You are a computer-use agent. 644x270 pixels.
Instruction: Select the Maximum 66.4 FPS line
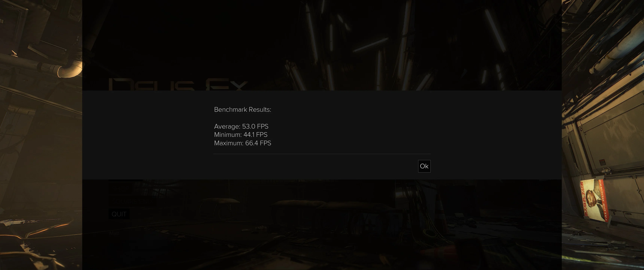pos(242,143)
